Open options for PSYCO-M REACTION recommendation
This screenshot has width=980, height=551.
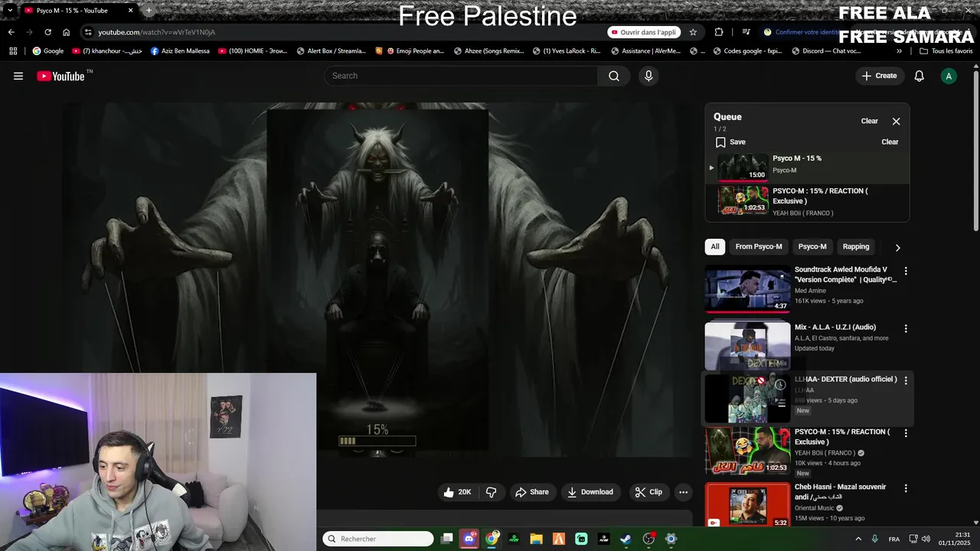[906, 433]
